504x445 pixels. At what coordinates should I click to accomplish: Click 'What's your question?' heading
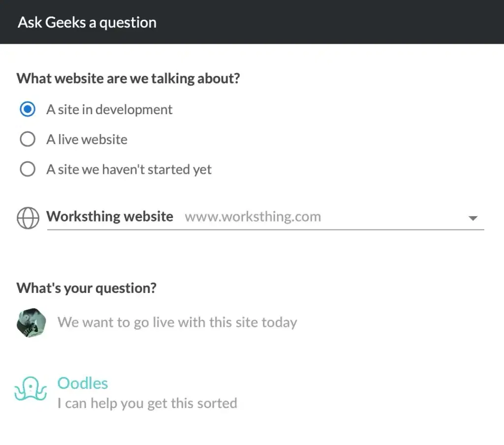pos(87,288)
